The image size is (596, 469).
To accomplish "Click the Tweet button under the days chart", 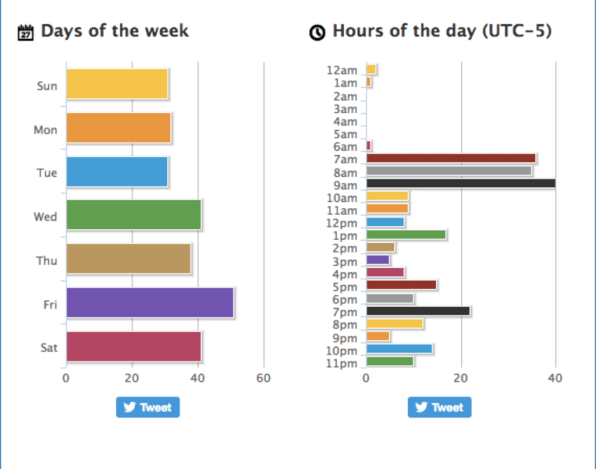I will click(x=148, y=407).
